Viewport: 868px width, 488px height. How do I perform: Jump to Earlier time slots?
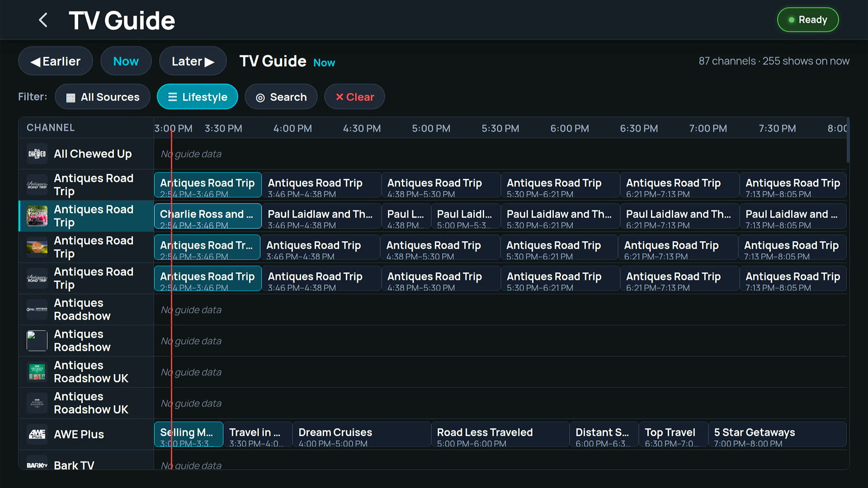pyautogui.click(x=55, y=61)
